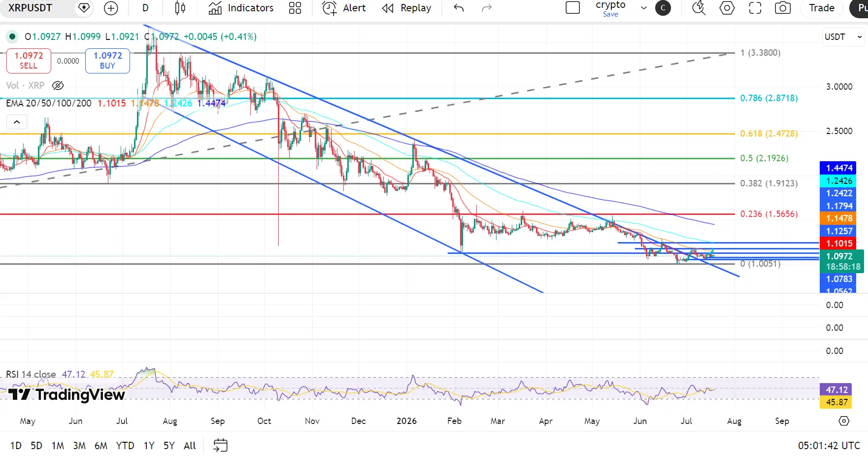Open chart settings via the hexagon gear icon
This screenshot has height=459, width=868.
727,8
